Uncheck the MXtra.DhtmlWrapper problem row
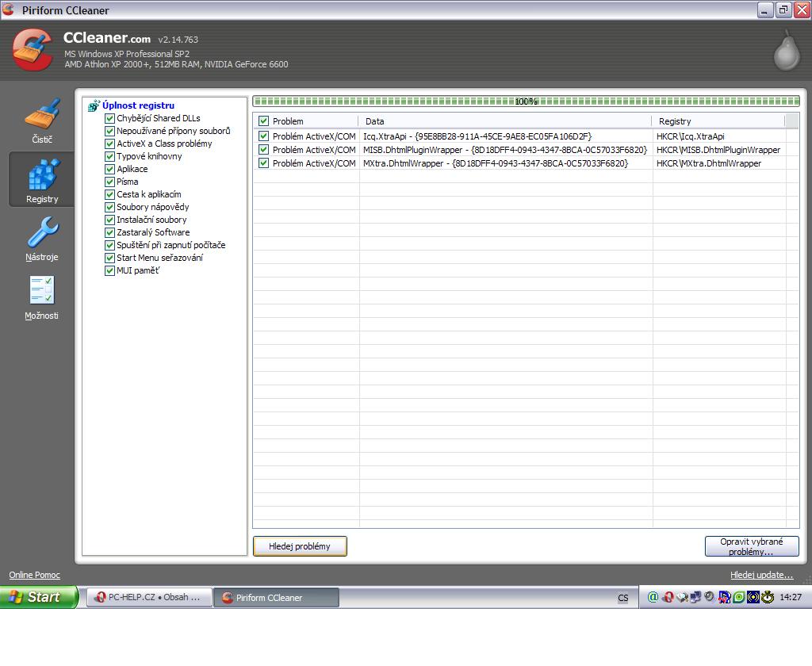Image resolution: width=812 pixels, height=666 pixels. coord(263,163)
